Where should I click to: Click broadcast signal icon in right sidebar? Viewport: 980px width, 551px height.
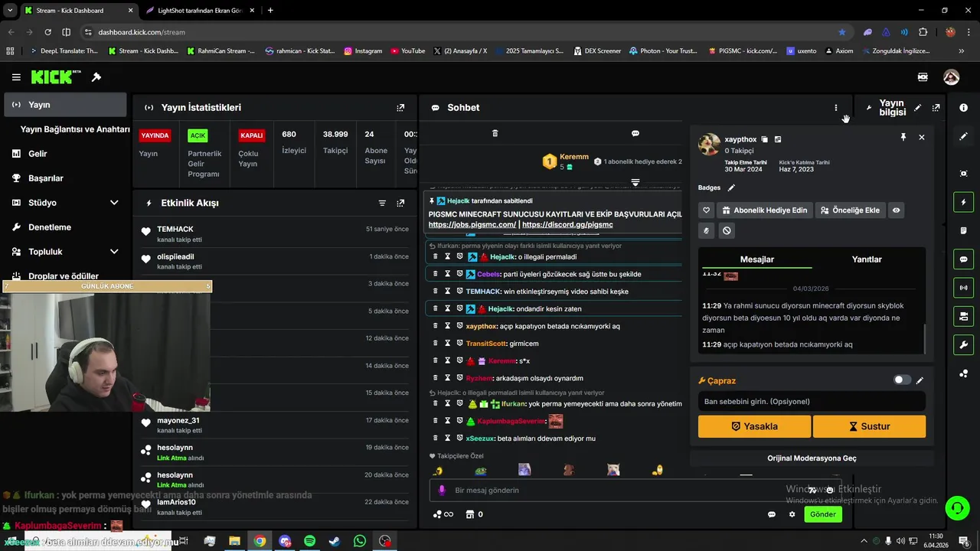963,288
